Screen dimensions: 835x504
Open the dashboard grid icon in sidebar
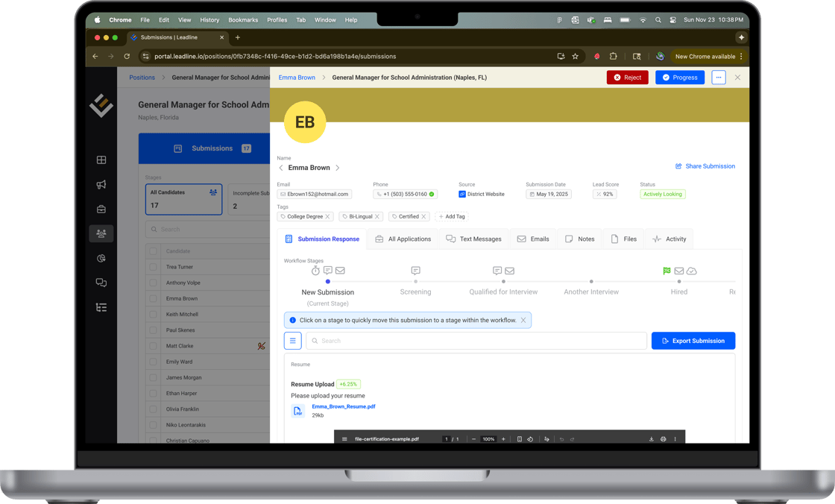pos(101,160)
